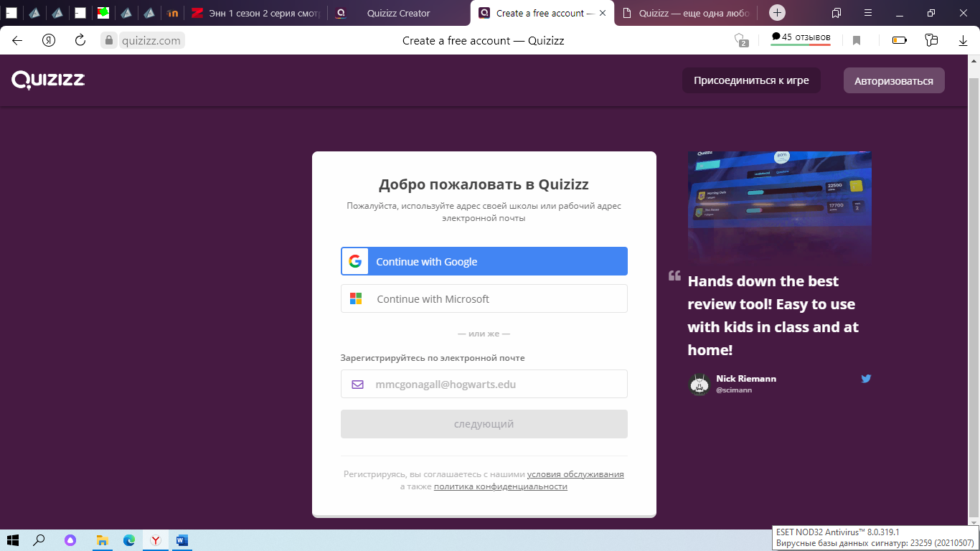Open the условия обслуживания link

pos(575,474)
